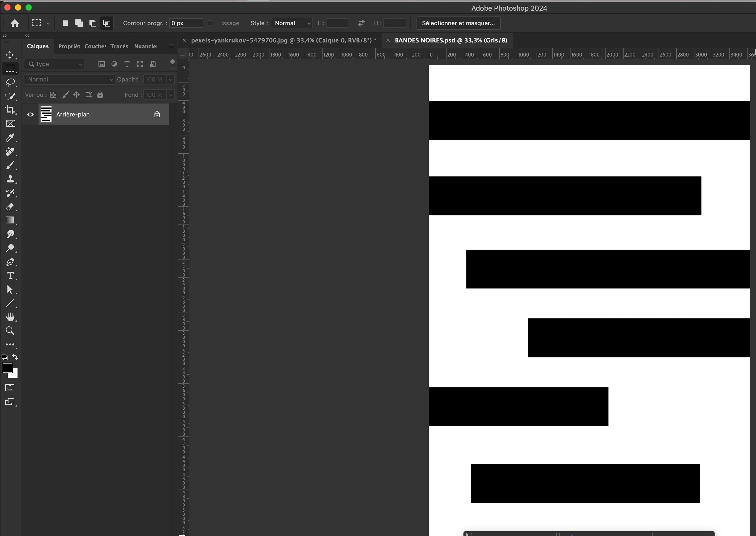Image resolution: width=756 pixels, height=536 pixels.
Task: Enable the Lissage checkbox
Action: coord(211,23)
